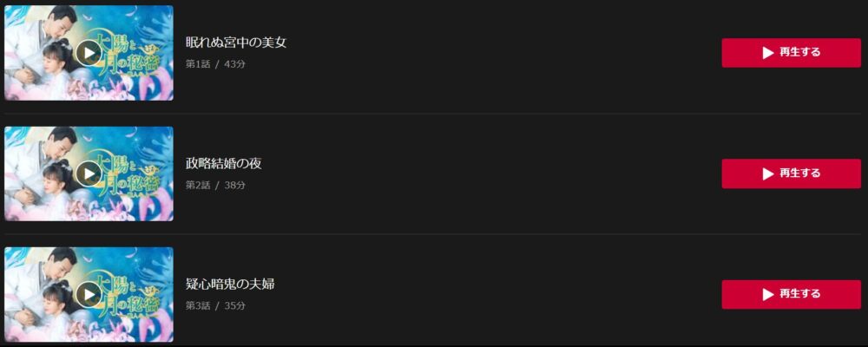Open the episode title 政略結婚の夜

pos(224,163)
